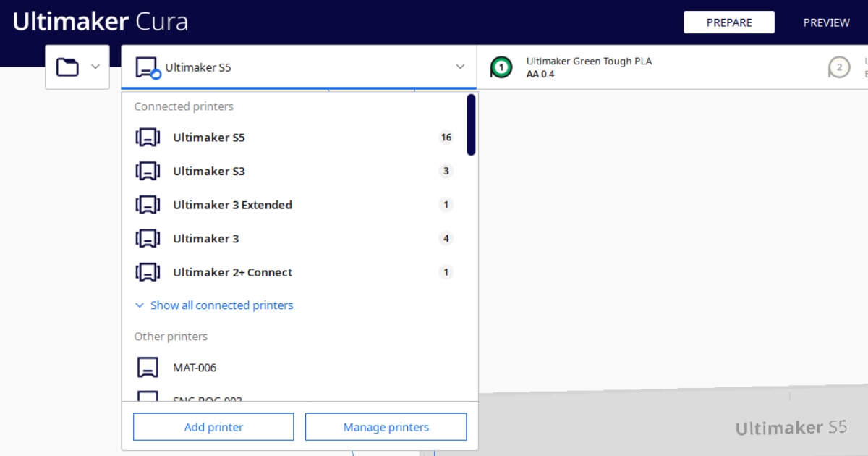This screenshot has height=456, width=868.
Task: Open Manage printers
Action: 386,427
